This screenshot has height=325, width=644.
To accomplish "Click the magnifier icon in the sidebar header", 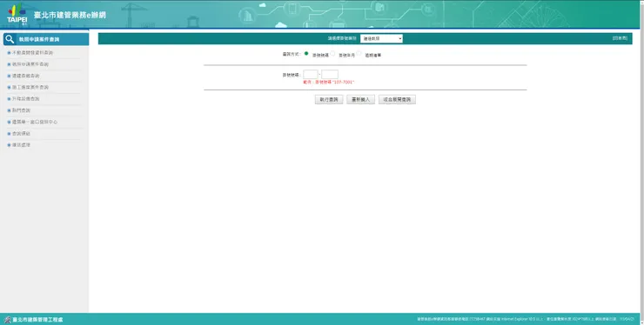I will click(x=10, y=39).
